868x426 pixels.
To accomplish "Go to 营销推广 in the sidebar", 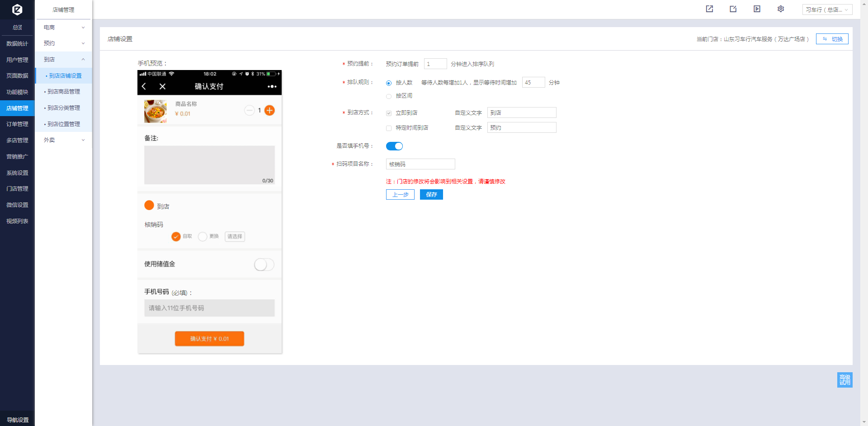I will (x=17, y=157).
